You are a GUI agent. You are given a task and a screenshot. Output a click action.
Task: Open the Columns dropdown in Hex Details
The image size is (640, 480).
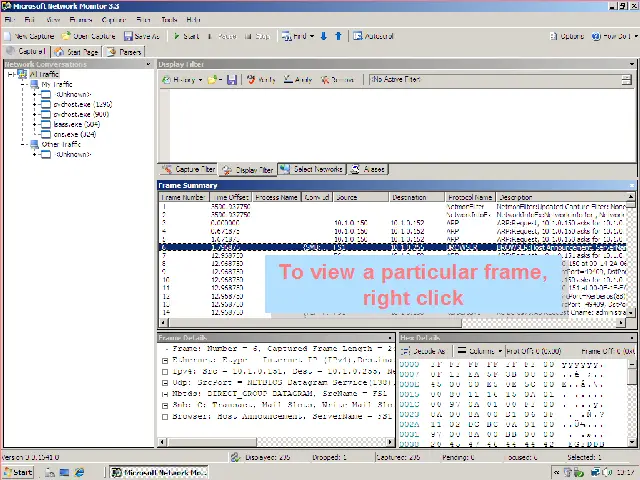click(x=479, y=351)
